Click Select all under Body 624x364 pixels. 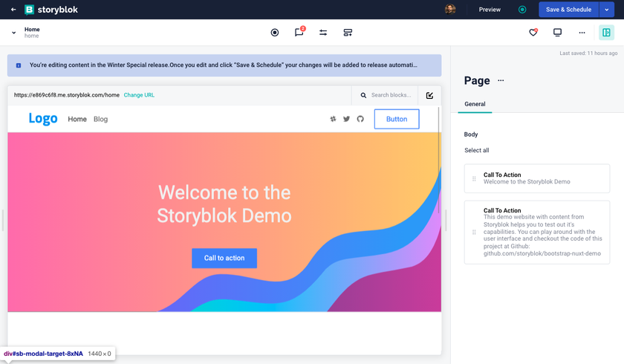coord(477,150)
